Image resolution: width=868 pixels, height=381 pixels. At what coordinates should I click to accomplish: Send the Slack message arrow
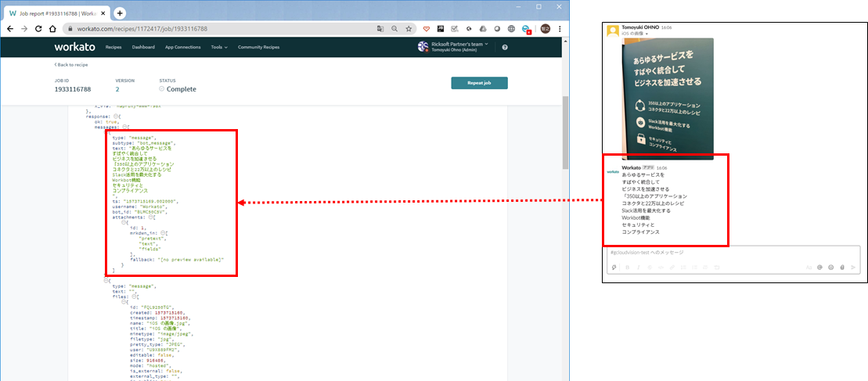pos(853,267)
